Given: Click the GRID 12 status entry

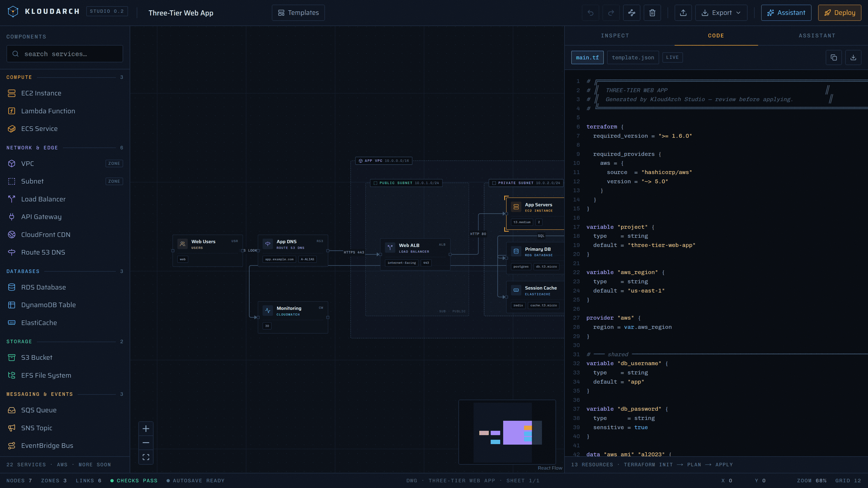Looking at the screenshot, I should coord(848,481).
